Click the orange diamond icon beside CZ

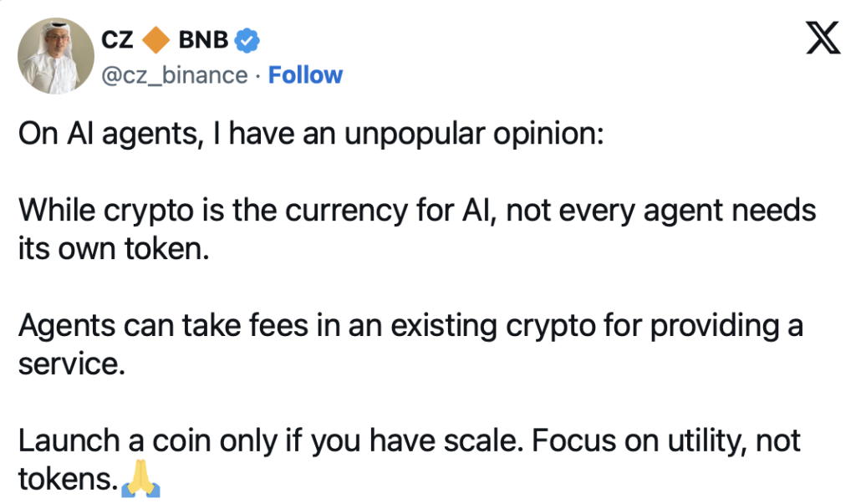click(155, 40)
